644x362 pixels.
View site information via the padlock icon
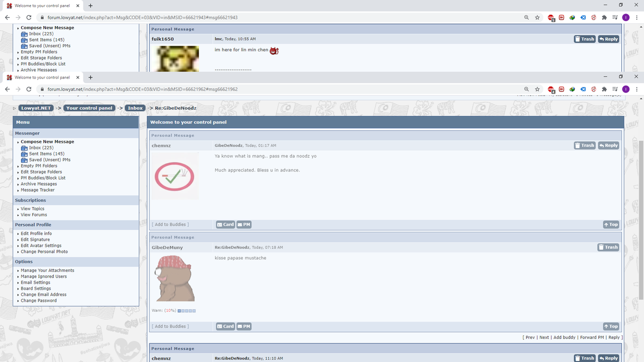tap(42, 89)
